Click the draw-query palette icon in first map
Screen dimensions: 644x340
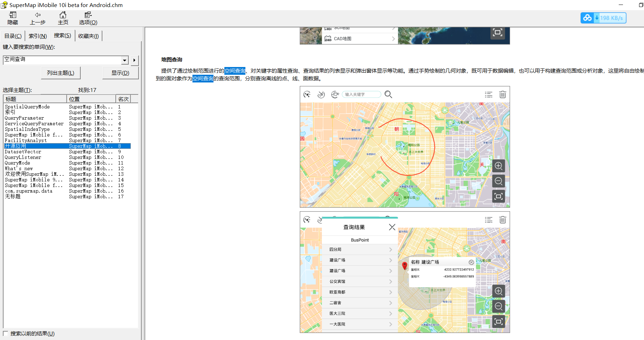pyautogui.click(x=307, y=94)
